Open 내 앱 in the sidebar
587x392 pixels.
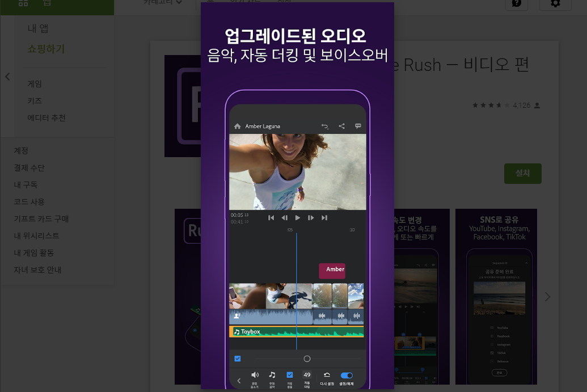(38, 28)
